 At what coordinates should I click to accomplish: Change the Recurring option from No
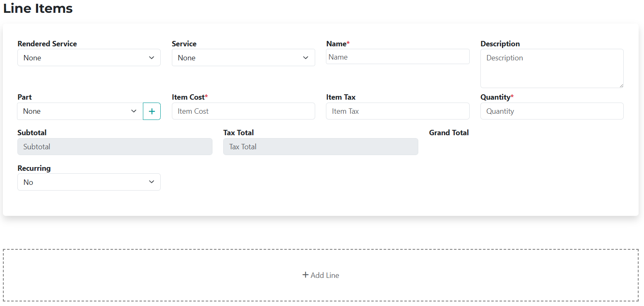click(89, 182)
